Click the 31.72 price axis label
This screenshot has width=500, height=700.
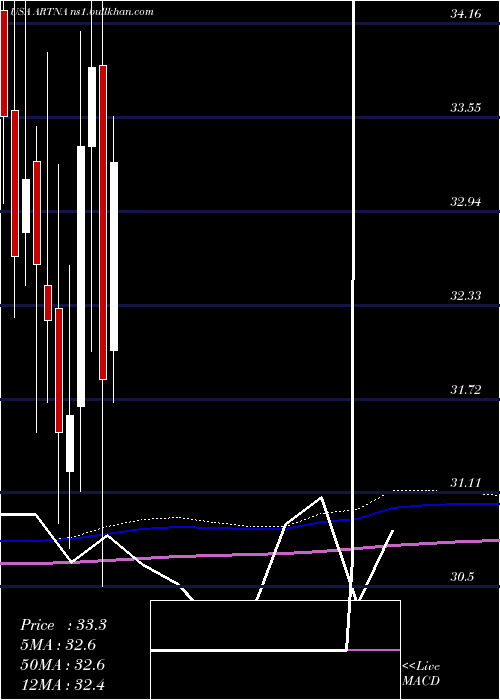tap(466, 390)
